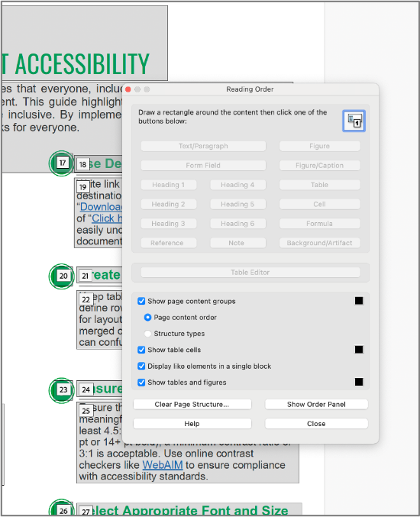Image resolution: width=420 pixels, height=517 pixels.
Task: Toggle Show tables and figures checkbox
Action: [x=141, y=382]
